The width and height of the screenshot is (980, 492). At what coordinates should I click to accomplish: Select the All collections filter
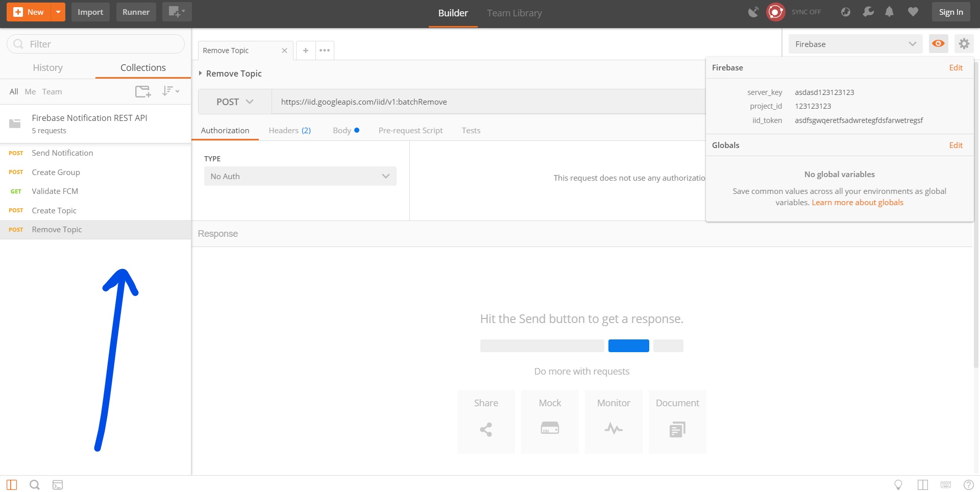tap(14, 91)
